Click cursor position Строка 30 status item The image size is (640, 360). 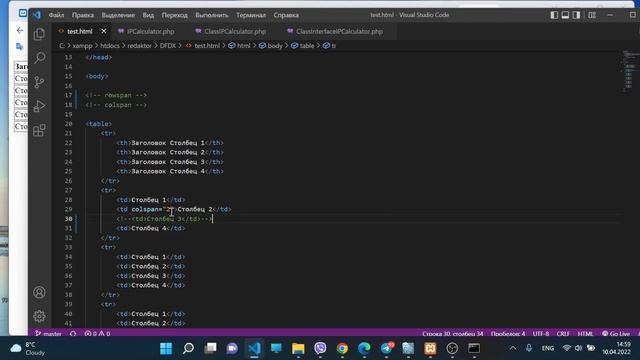[452, 333]
